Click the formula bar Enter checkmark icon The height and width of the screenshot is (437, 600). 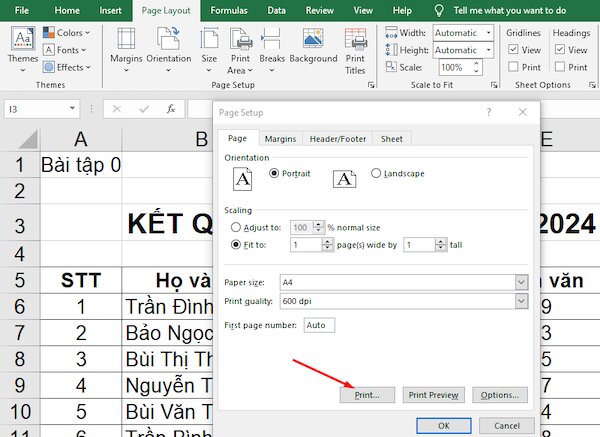point(144,109)
